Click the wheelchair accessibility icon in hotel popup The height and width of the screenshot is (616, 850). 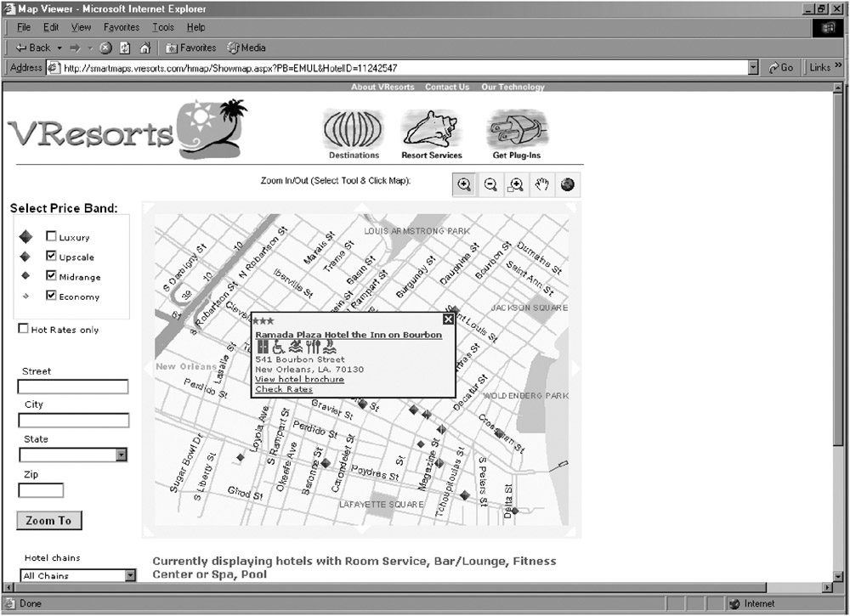(x=278, y=347)
